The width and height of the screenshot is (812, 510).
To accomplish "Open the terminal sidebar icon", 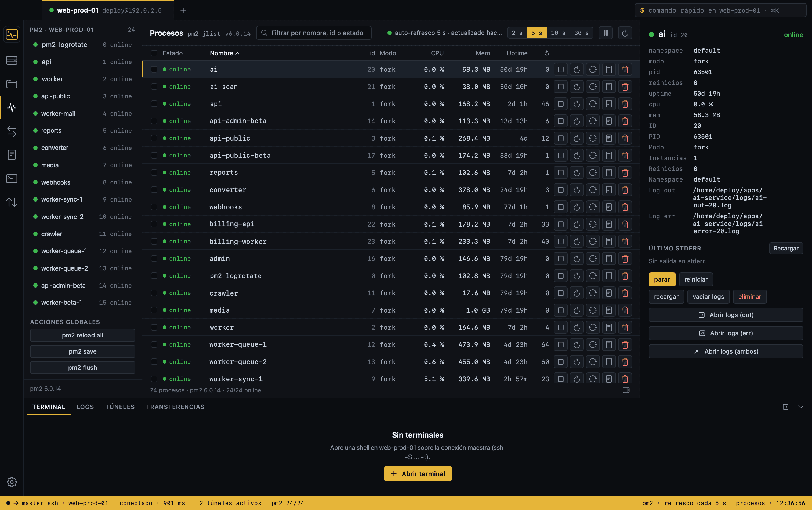I will coord(12,178).
